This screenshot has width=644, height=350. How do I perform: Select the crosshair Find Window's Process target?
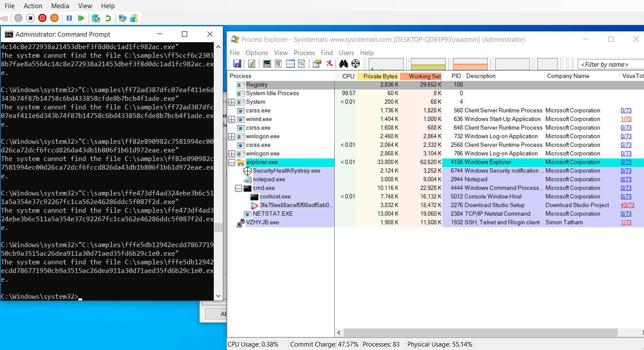[x=355, y=64]
